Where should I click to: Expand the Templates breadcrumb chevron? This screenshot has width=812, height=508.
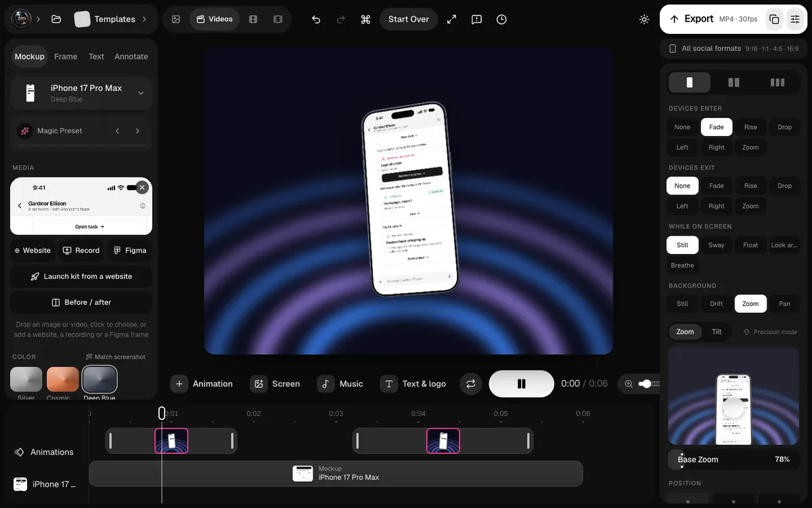point(144,19)
